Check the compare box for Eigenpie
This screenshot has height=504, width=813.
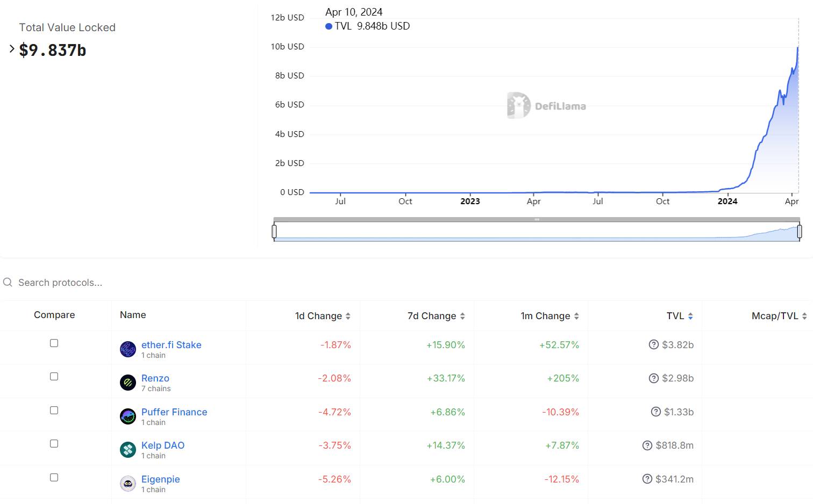(54, 477)
